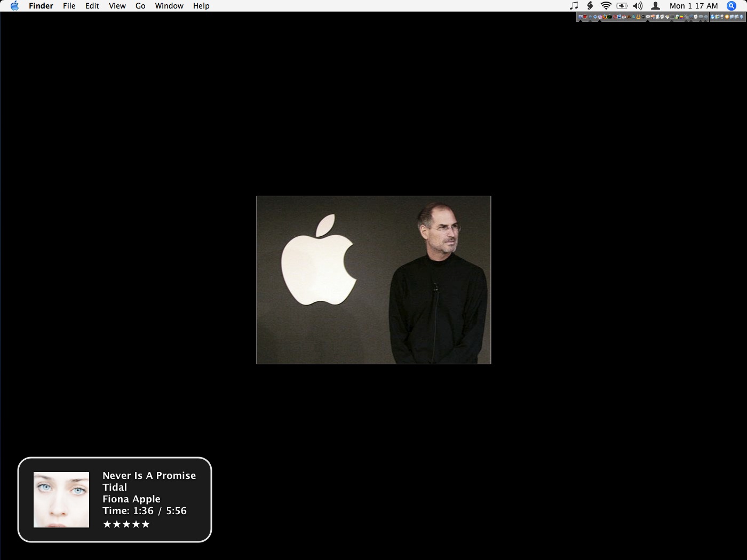
Task: Open iCal from the mini dock
Action: point(624,17)
